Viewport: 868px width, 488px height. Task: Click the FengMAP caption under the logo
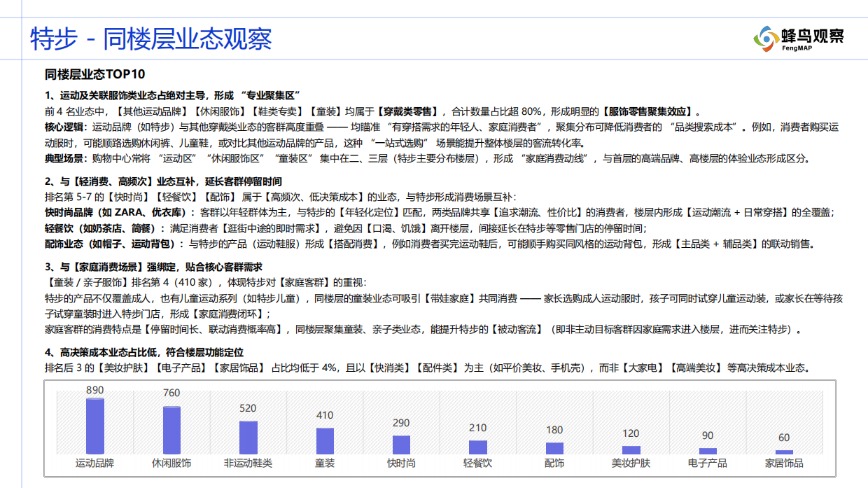pos(798,47)
